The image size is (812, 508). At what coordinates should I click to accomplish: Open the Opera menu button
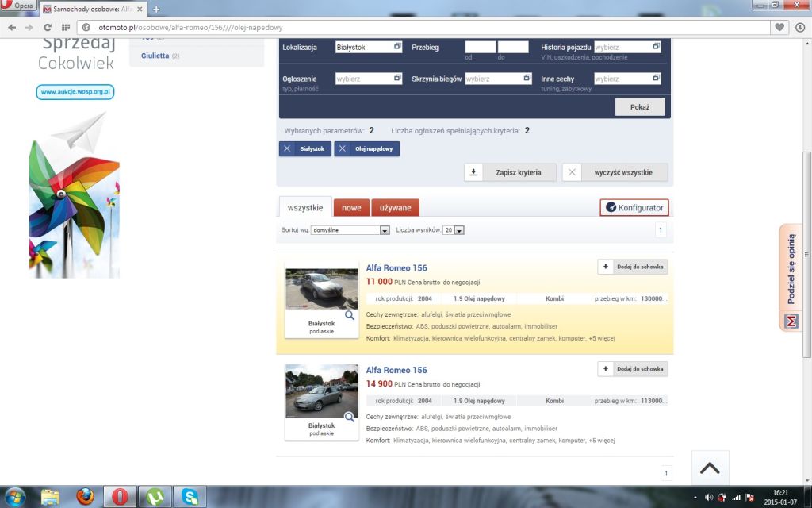point(17,6)
